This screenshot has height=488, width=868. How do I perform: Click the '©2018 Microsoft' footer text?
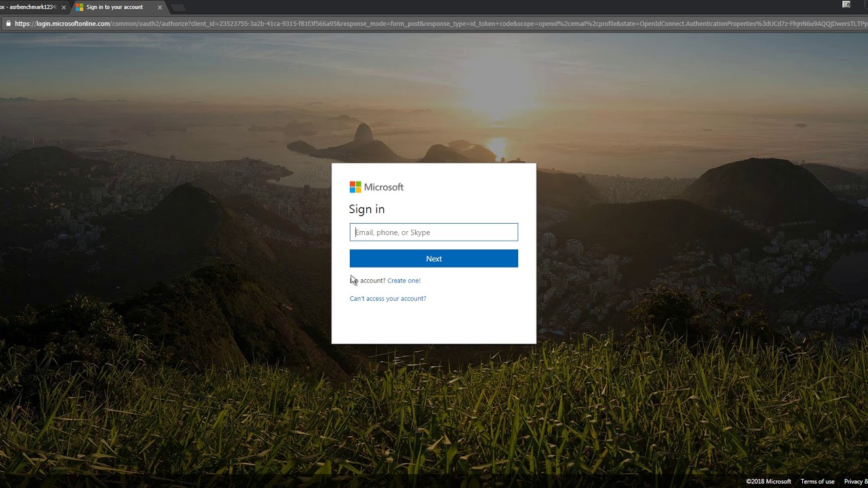click(x=768, y=482)
